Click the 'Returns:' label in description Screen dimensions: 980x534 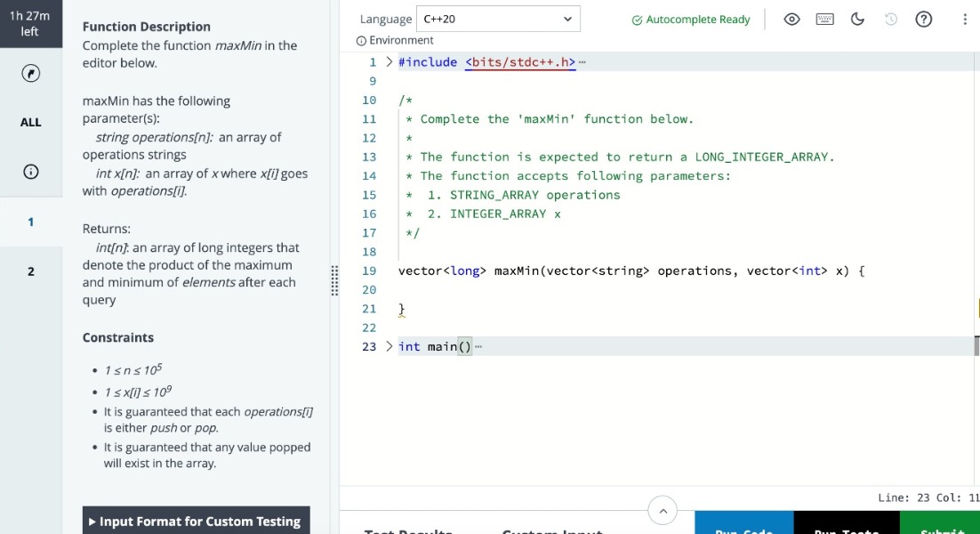pos(106,229)
